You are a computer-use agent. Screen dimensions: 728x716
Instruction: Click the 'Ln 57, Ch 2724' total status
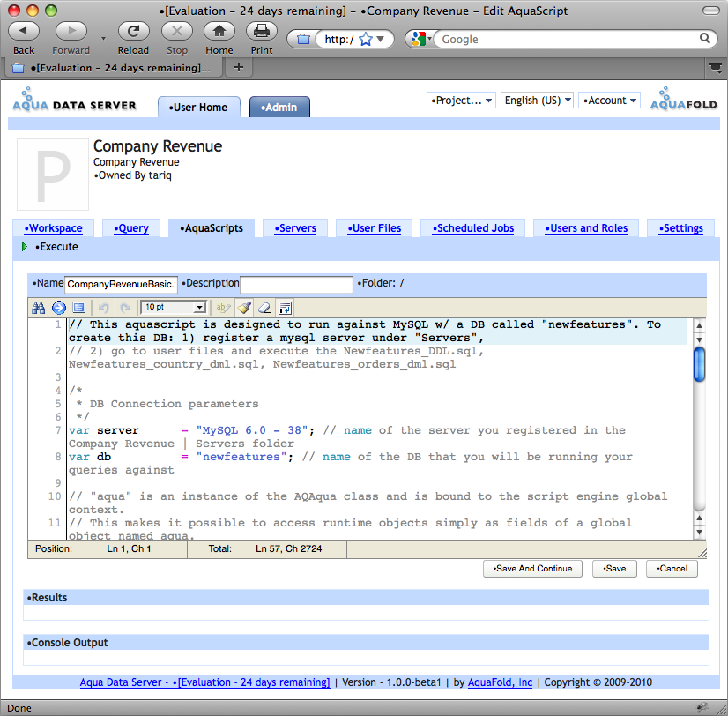coord(289,548)
